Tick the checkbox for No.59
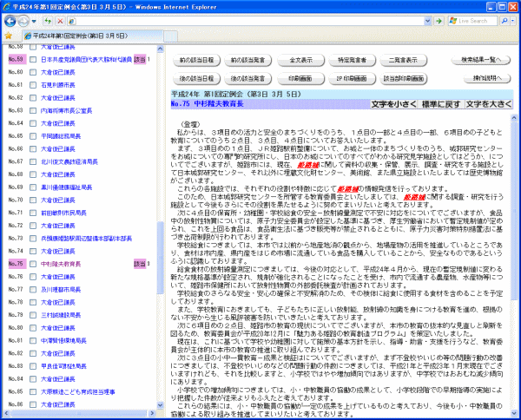This screenshot has height=420, width=521. coord(33,60)
